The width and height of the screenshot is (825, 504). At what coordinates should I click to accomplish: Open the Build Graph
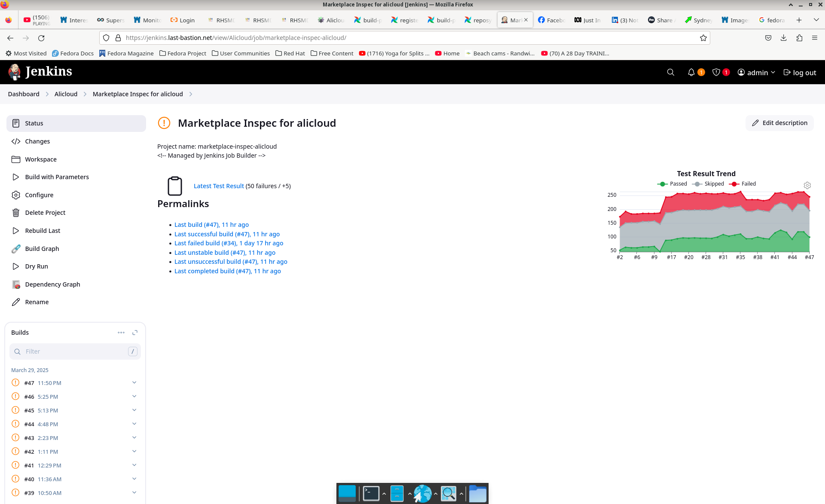click(42, 248)
